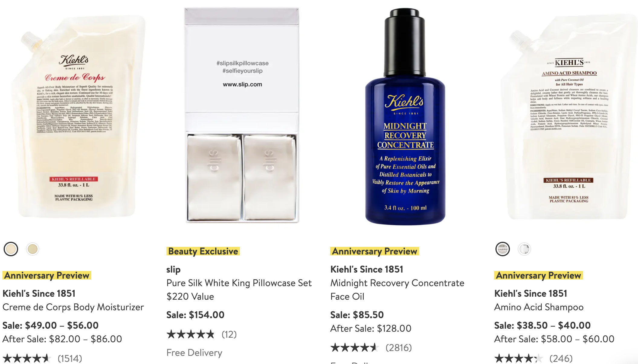Select the first cream swatch under Creme de Corps
Screen dimensions: 638x364
[11, 249]
